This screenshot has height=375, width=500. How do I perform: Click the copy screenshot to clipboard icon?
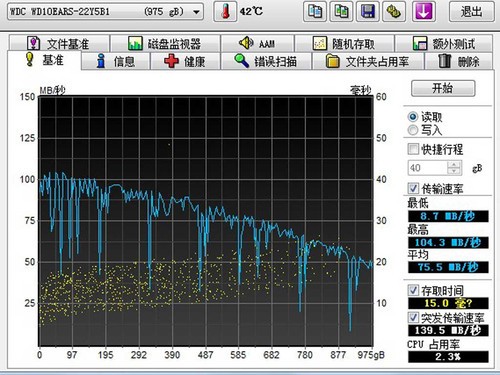(341, 12)
